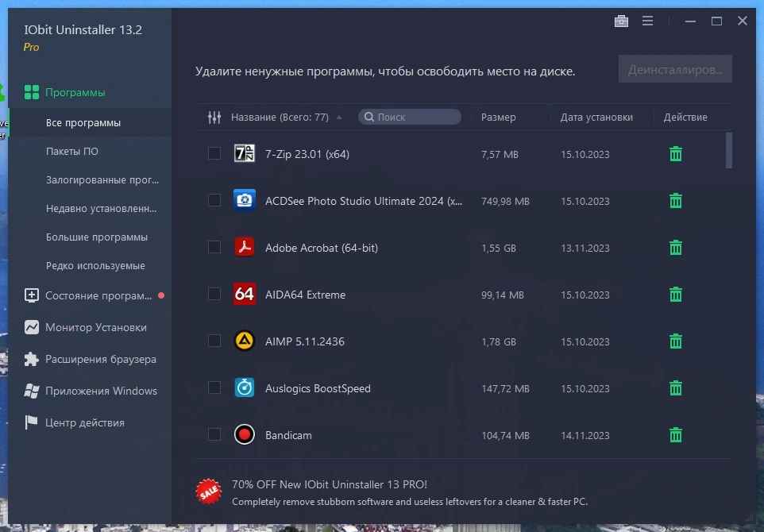Click the Auslogics BoostSpeed stopwatch icon

(x=244, y=387)
